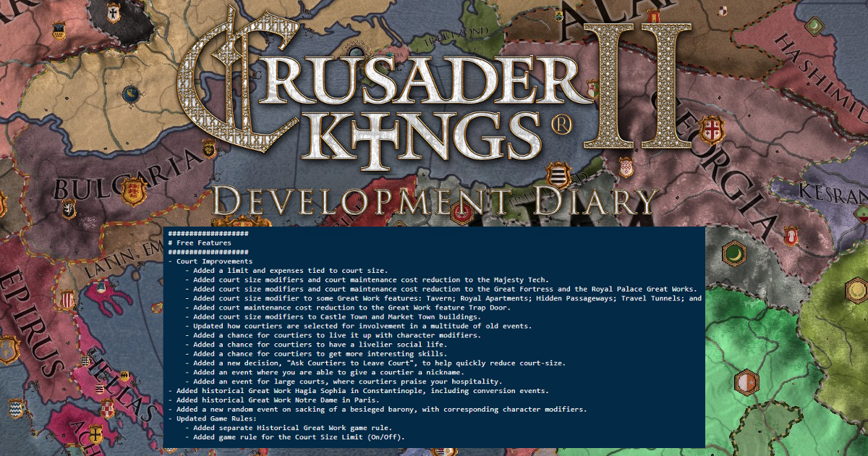868x456 pixels.
Task: Select the small red castle shield at top
Action: click(653, 15)
